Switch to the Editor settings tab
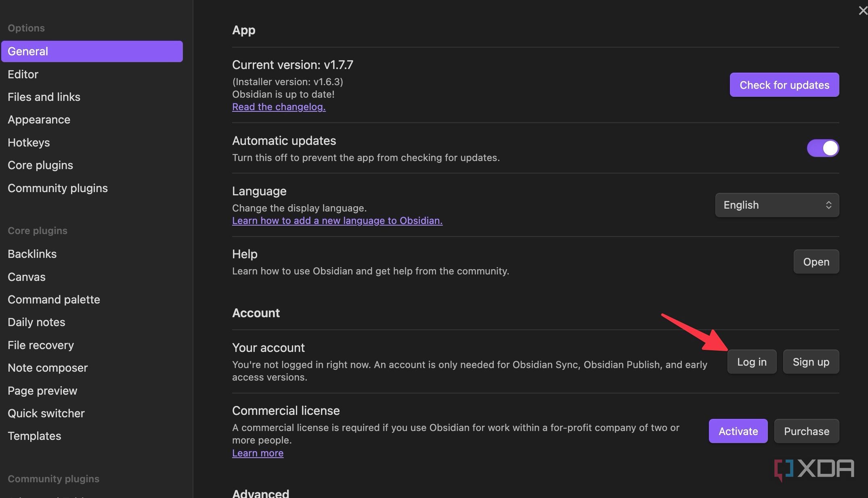The width and height of the screenshot is (868, 498). [23, 74]
